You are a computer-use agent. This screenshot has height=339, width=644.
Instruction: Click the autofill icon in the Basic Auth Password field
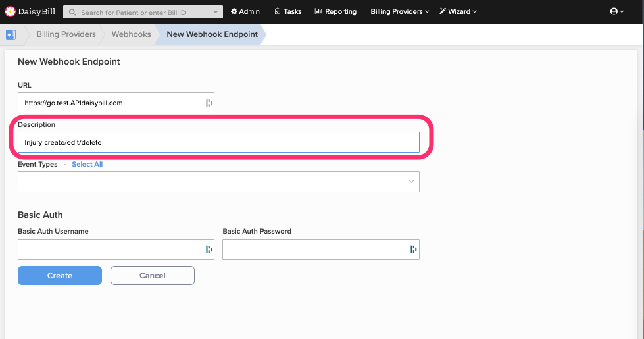coord(414,249)
